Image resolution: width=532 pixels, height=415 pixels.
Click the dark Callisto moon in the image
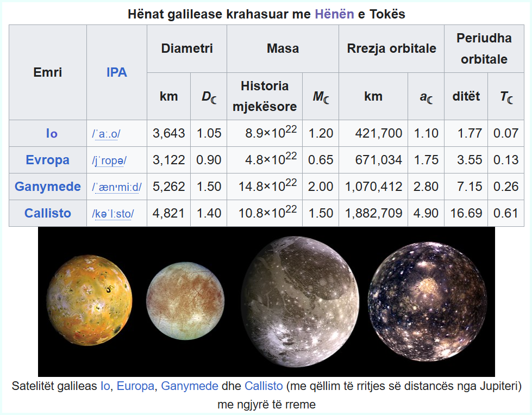click(428, 301)
